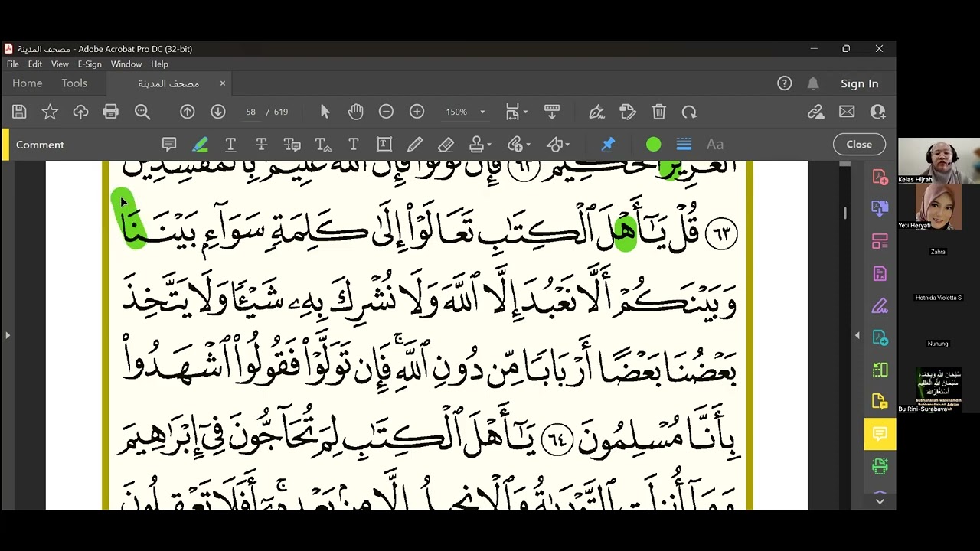Click the upload to cloud icon

pos(80,112)
